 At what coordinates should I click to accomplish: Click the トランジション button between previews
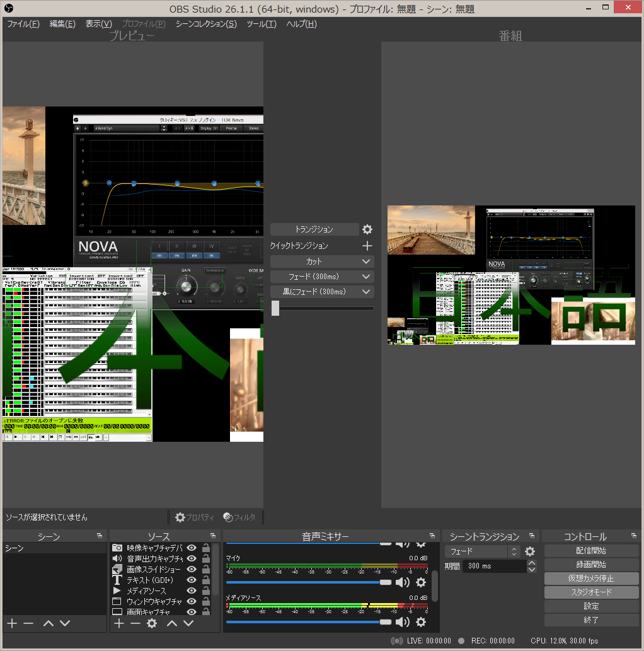[x=314, y=229]
